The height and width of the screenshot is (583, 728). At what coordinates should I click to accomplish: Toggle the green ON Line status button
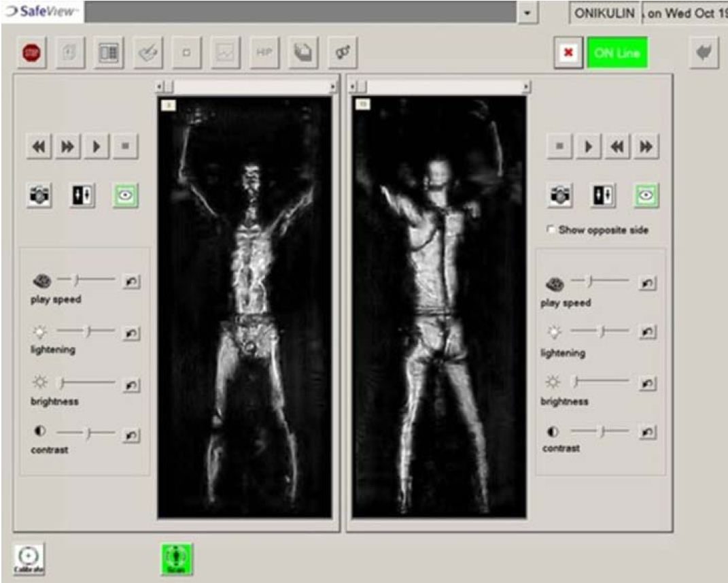click(617, 53)
